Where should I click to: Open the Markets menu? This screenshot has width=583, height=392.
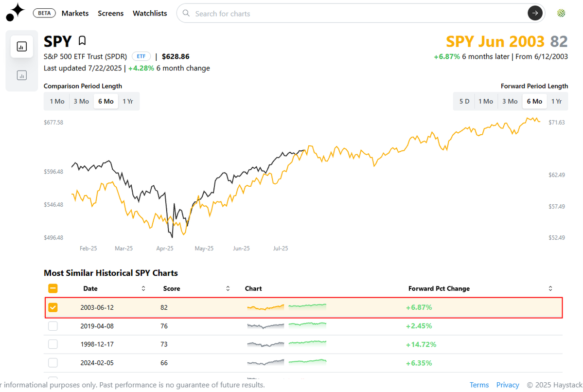pyautogui.click(x=75, y=13)
